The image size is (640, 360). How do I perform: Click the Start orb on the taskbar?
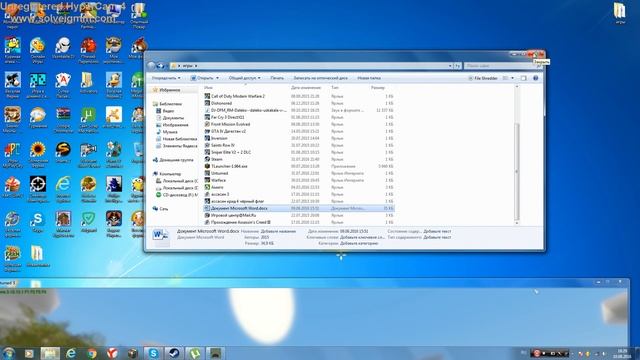8,353
